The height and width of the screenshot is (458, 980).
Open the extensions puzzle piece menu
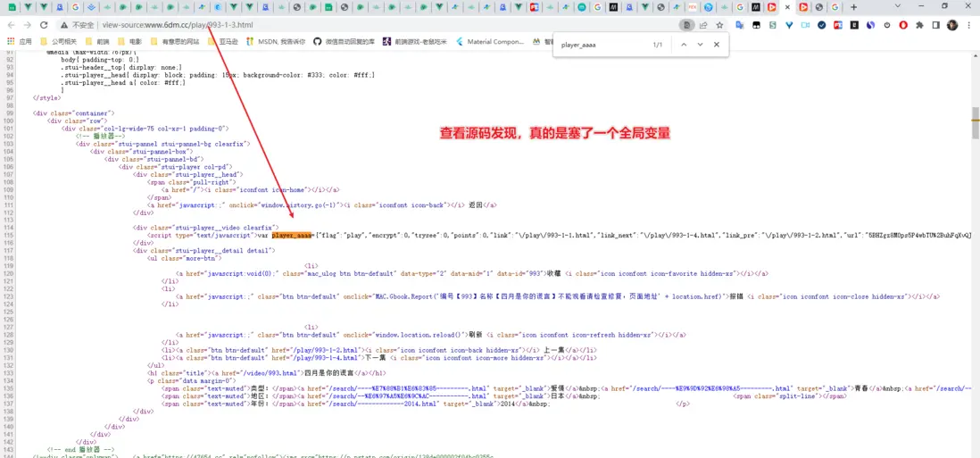(919, 26)
